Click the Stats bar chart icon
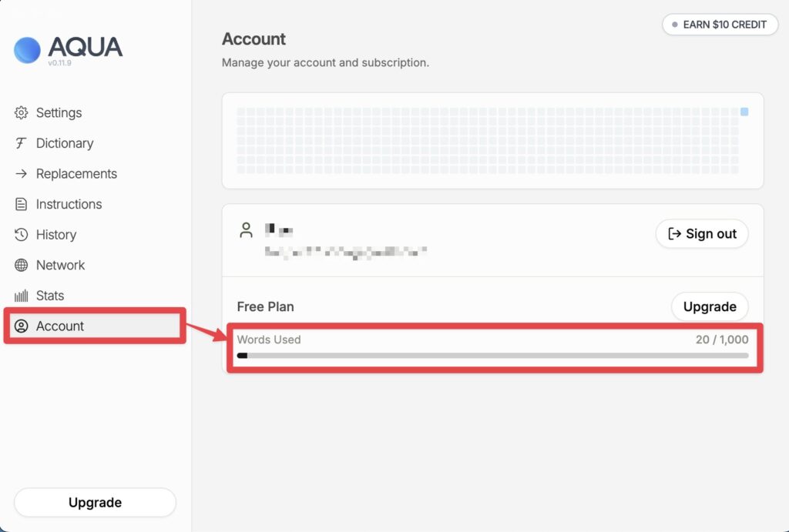The image size is (789, 532). click(x=22, y=296)
